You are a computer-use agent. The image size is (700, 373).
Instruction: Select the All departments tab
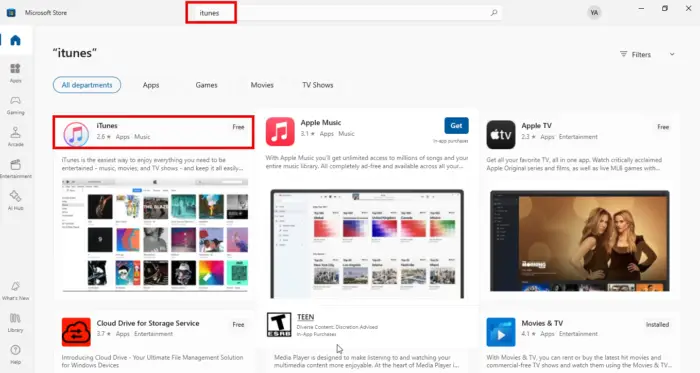[x=87, y=85]
